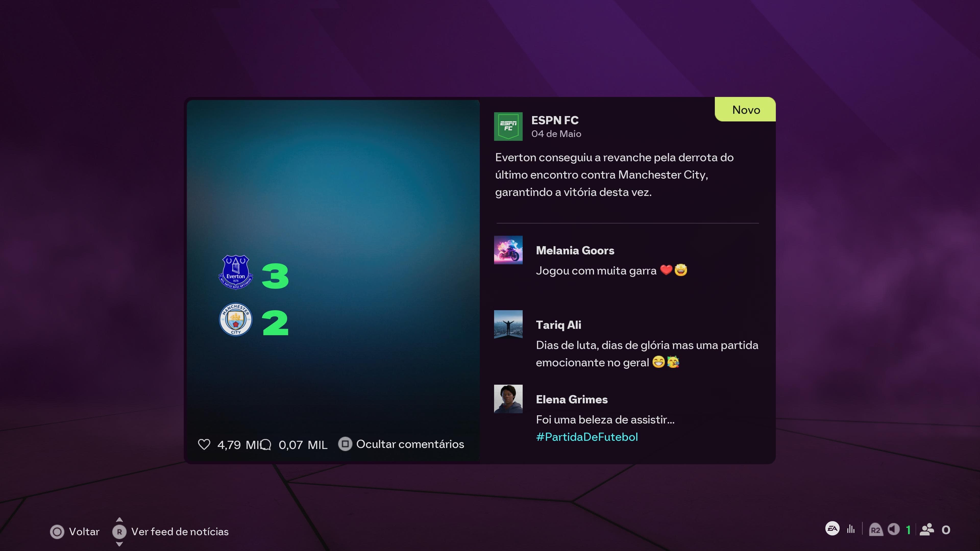
Task: Click the comment 'Foi uma beleza de assistir...'
Action: [605, 420]
